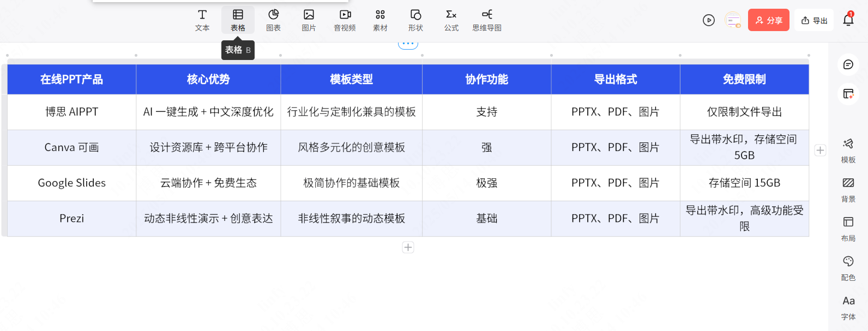The height and width of the screenshot is (331, 868).
Task: Click the Prezi cell
Action: [x=71, y=218]
